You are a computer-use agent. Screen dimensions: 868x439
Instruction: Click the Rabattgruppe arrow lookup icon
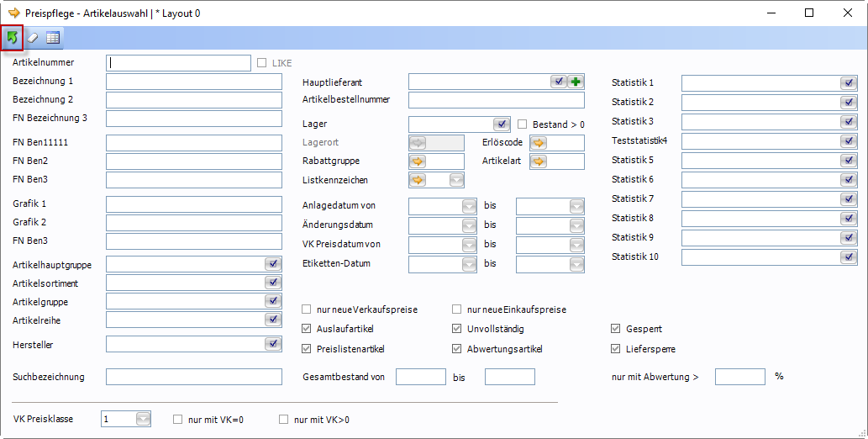[x=418, y=161]
